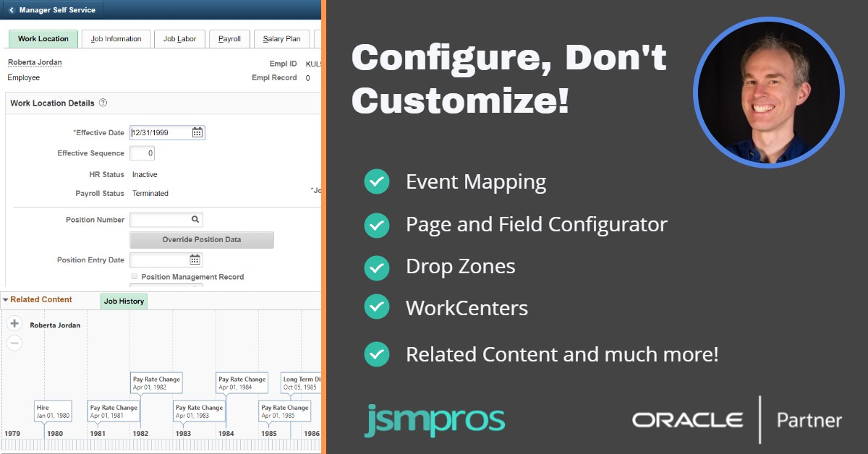The image size is (868, 454).
Task: Select the Long Term Oct 05, 1985 event
Action: tap(301, 382)
